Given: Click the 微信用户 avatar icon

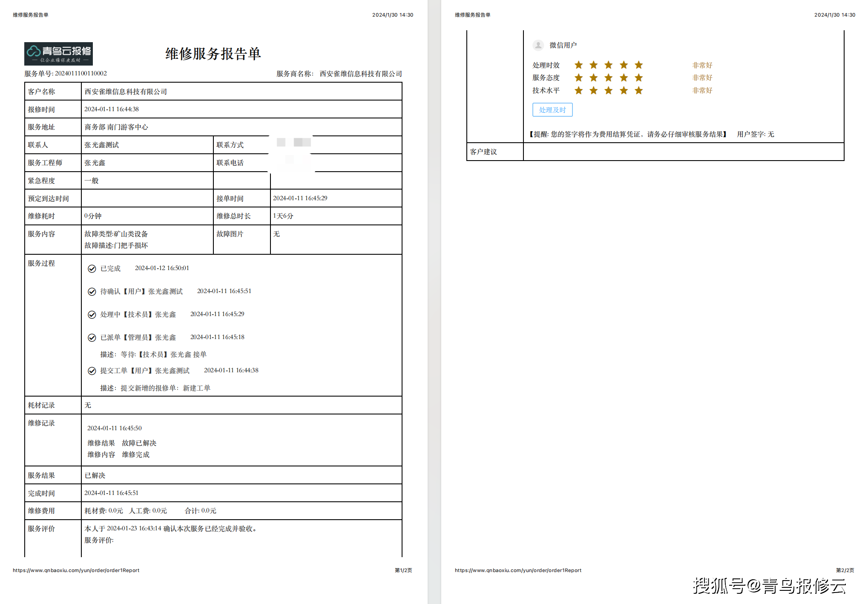Looking at the screenshot, I should [538, 45].
